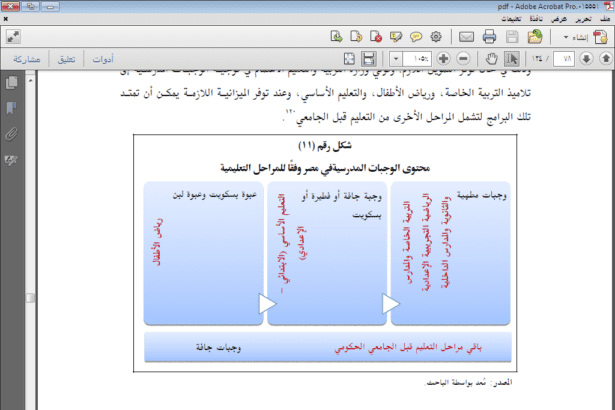Click the Send by email envelope icon
Image resolution: width=615 pixels, height=410 pixels.
coord(465,37)
